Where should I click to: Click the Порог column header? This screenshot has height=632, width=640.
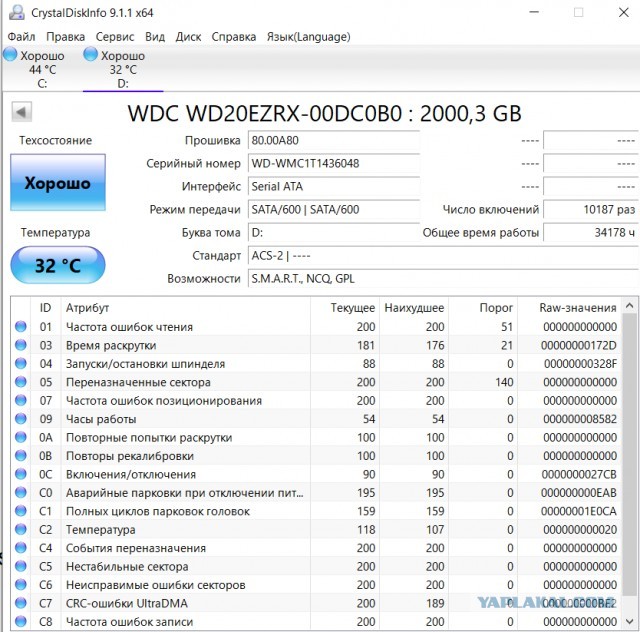click(483, 307)
